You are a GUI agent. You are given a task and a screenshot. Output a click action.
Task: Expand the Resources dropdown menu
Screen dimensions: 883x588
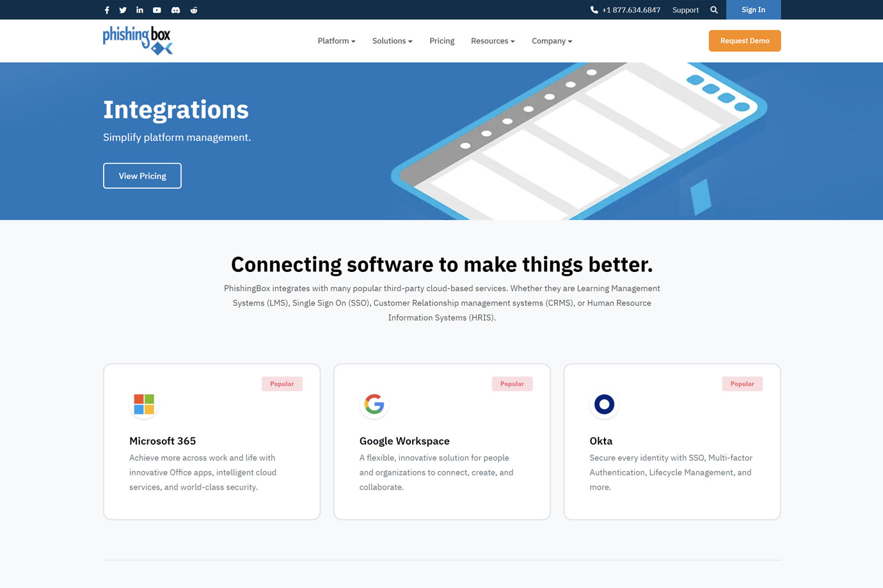(493, 41)
